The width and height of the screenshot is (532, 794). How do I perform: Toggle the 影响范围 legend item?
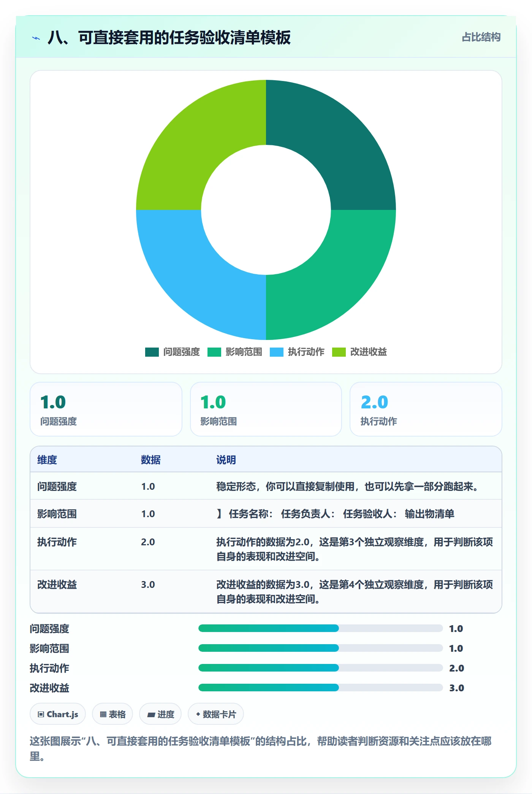(x=235, y=352)
